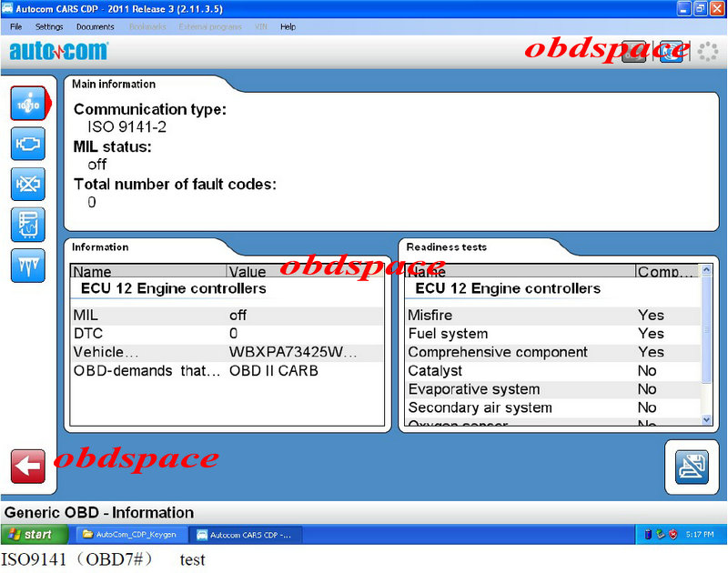The width and height of the screenshot is (728, 573).
Task: Select the Catalyst readiness row
Action: 552,371
